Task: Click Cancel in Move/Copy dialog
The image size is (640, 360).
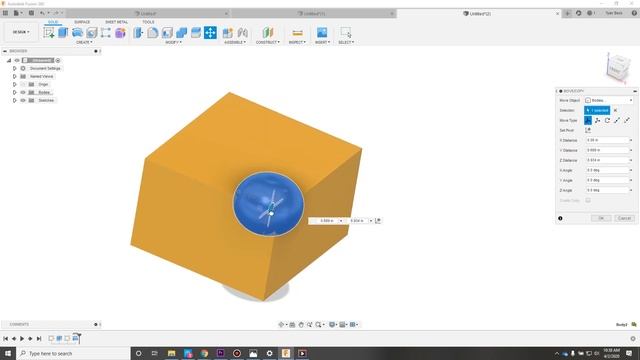Action: tap(624, 218)
